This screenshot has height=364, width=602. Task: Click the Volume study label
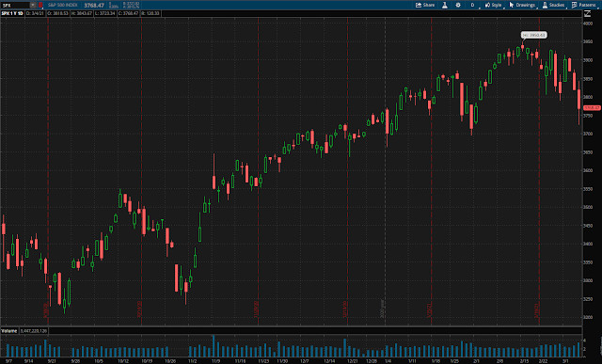9,330
